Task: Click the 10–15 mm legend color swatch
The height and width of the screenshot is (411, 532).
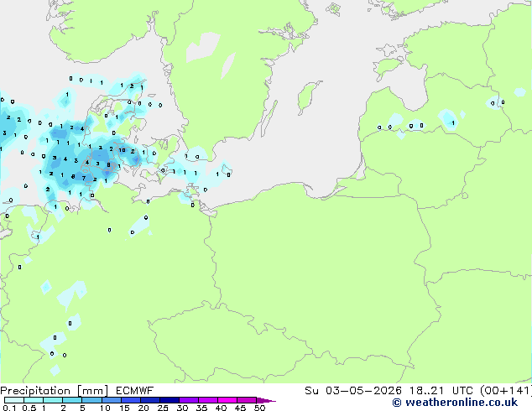Action: (111, 400)
